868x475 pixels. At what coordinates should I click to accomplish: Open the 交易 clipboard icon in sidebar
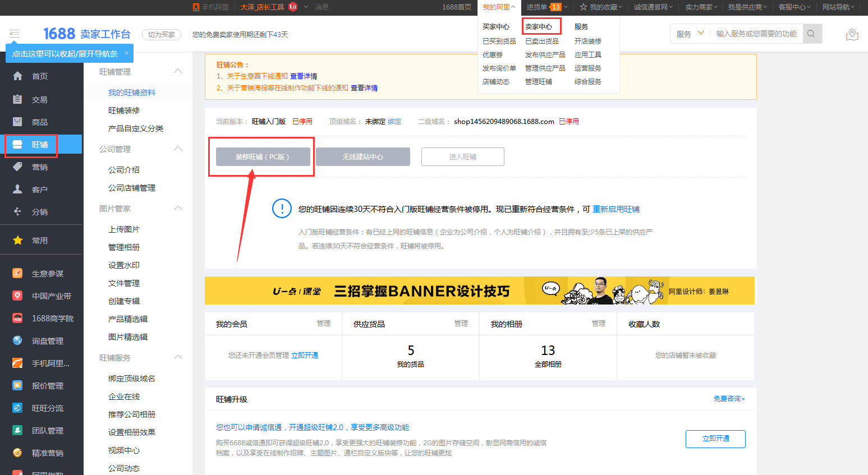click(18, 99)
